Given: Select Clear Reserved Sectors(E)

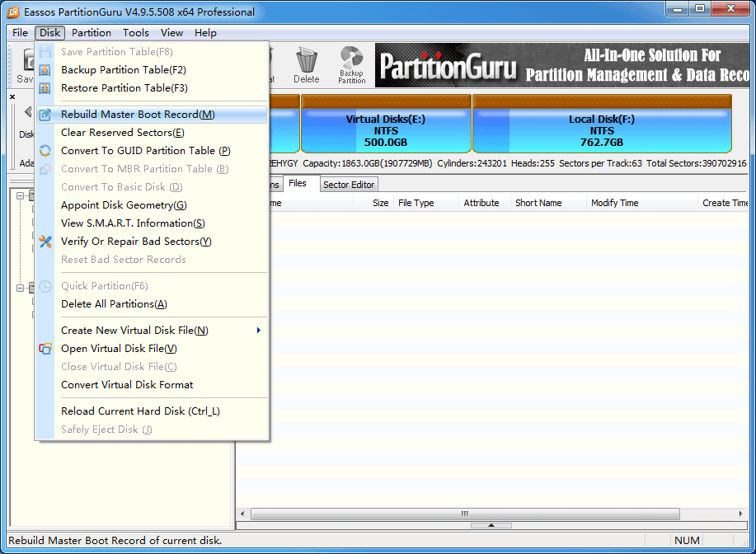Looking at the screenshot, I should (152, 133).
